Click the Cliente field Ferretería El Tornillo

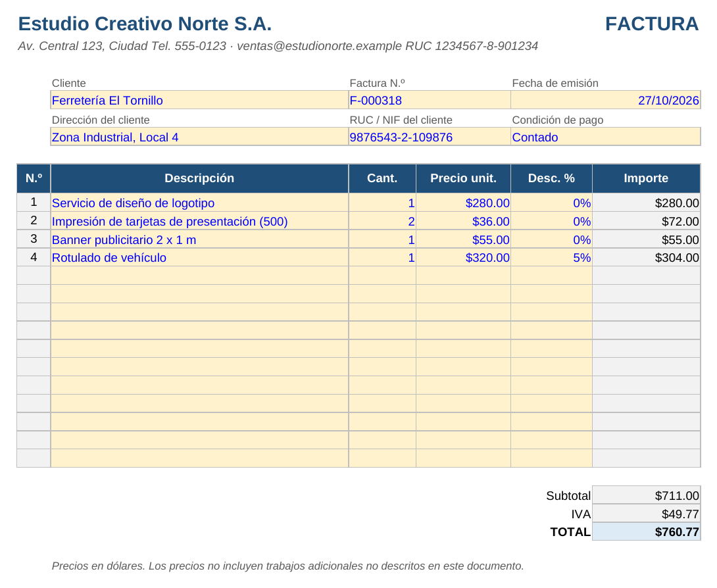pos(199,100)
